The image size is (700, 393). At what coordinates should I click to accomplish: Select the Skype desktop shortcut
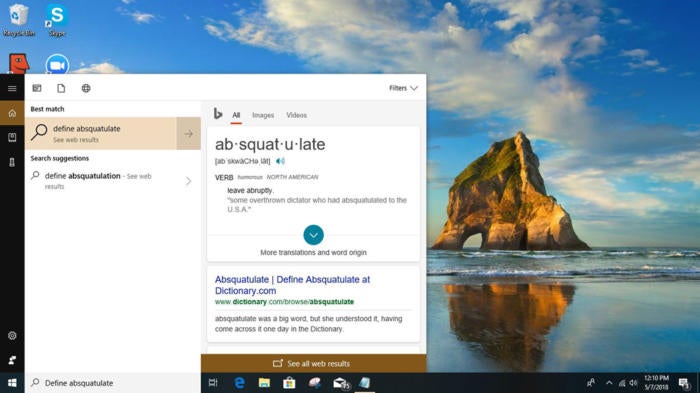tap(57, 20)
